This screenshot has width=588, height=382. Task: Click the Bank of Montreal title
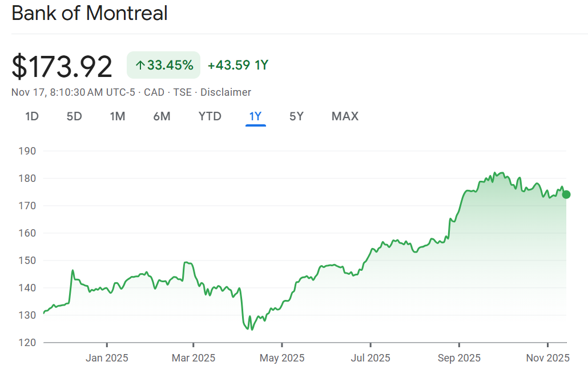pos(90,13)
